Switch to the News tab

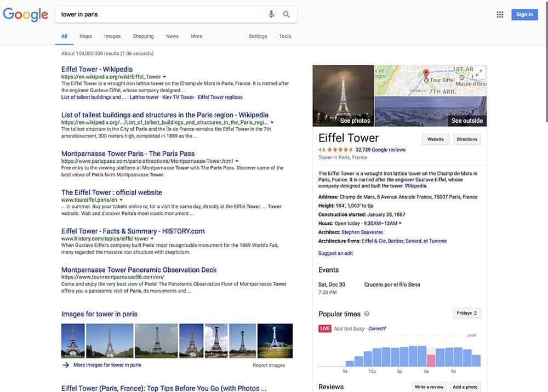tap(172, 36)
